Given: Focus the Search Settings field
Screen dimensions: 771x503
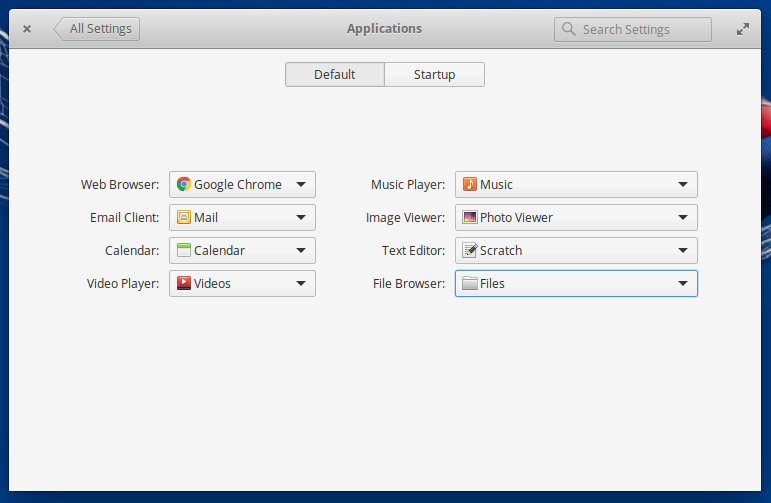Looking at the screenshot, I should pyautogui.click(x=633, y=30).
